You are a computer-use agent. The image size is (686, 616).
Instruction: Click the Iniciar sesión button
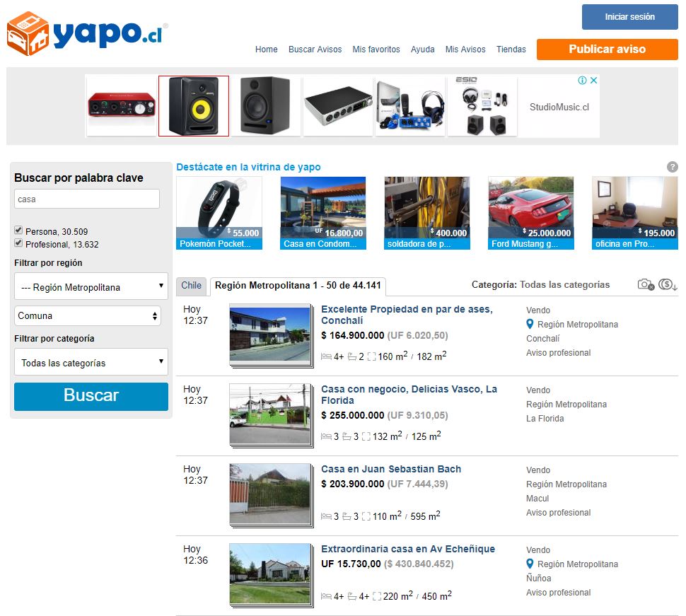(x=629, y=17)
